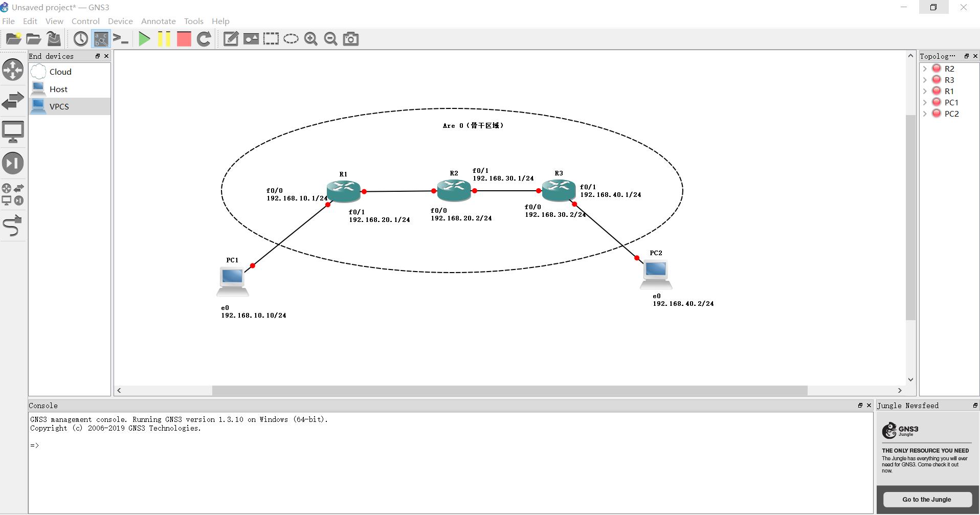Select the Draw rectangle tool
Viewport: 980px width, 515px height.
(270, 38)
